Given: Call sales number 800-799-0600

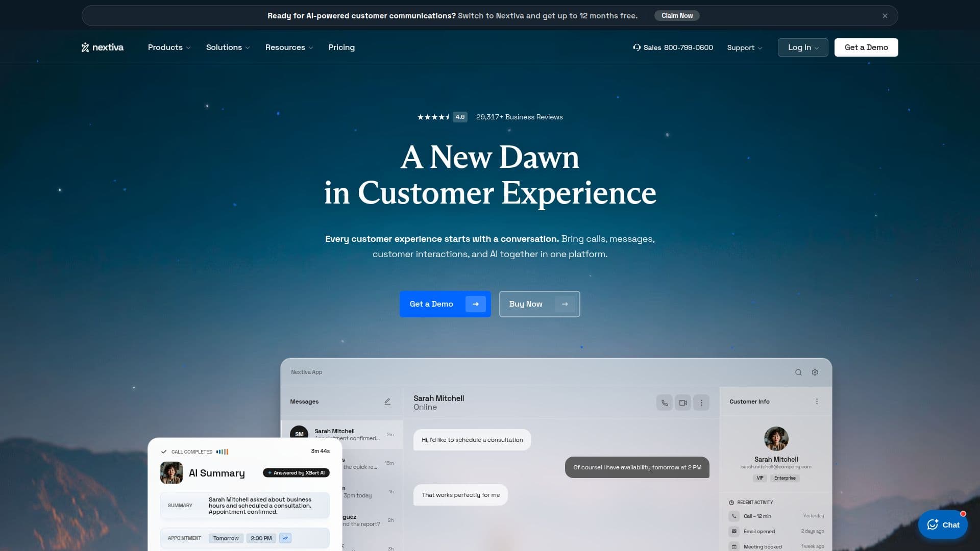Looking at the screenshot, I should 688,47.
